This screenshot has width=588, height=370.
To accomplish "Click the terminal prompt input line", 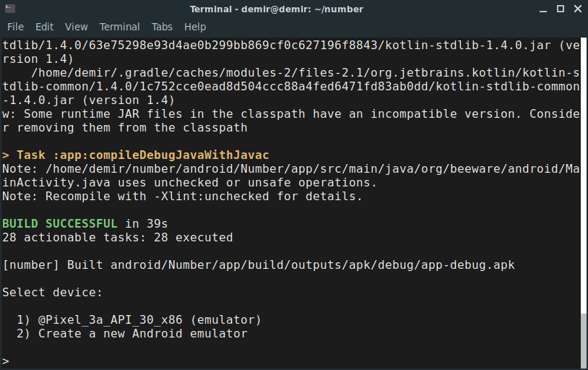I will pyautogui.click(x=290, y=361).
